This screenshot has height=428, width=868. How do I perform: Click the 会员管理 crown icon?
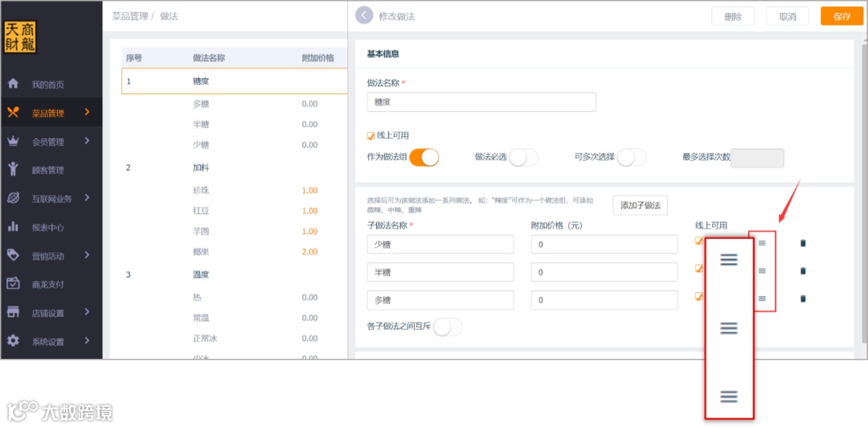pyautogui.click(x=13, y=142)
